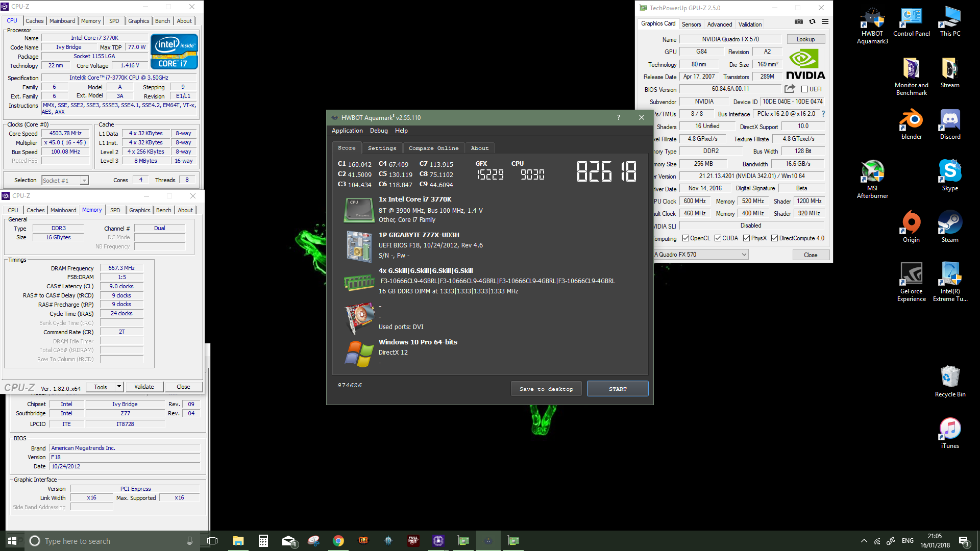Screen dimensions: 980x551
Task: Switch to the Advanced tab in GPU-Z
Action: (x=720, y=24)
